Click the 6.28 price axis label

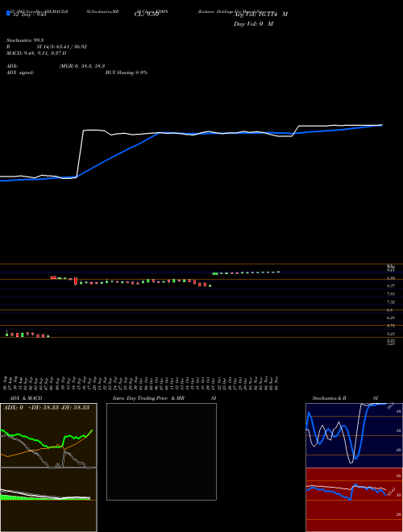pyautogui.click(x=391, y=318)
